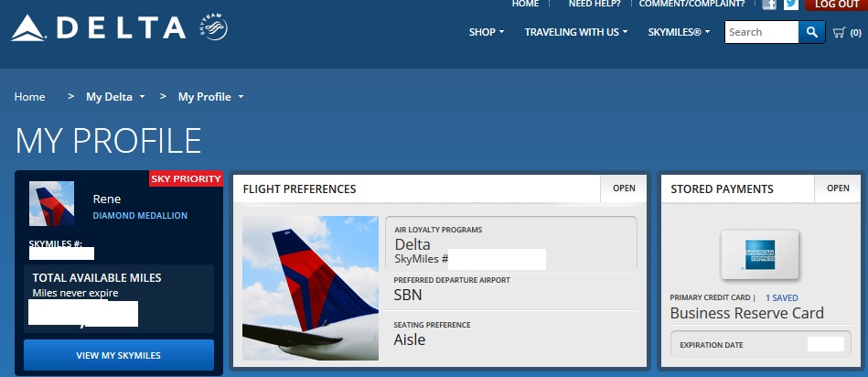The width and height of the screenshot is (868, 377).
Task: Expand the SKYMILES dropdown menu
Action: pyautogui.click(x=679, y=32)
